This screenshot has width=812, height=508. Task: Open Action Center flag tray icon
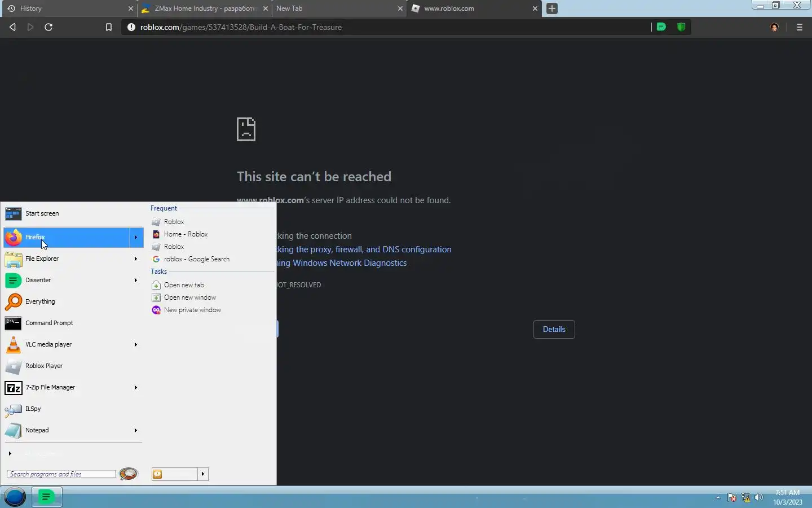coord(732,497)
